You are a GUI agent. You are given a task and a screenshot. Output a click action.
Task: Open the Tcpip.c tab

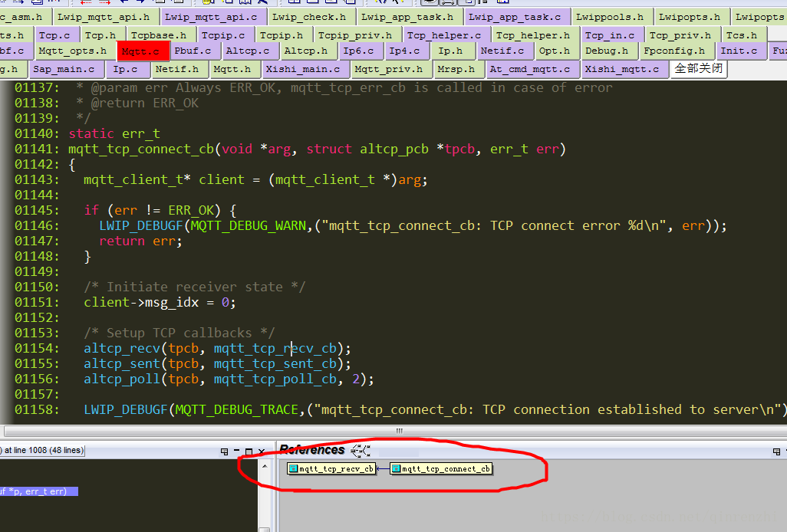coord(226,35)
